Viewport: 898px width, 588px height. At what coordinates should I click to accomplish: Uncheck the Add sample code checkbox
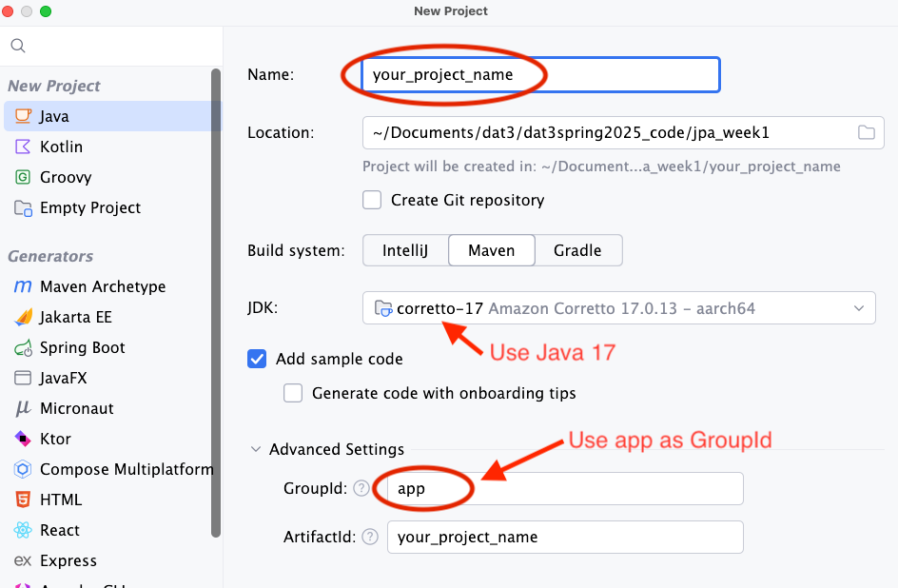point(257,359)
